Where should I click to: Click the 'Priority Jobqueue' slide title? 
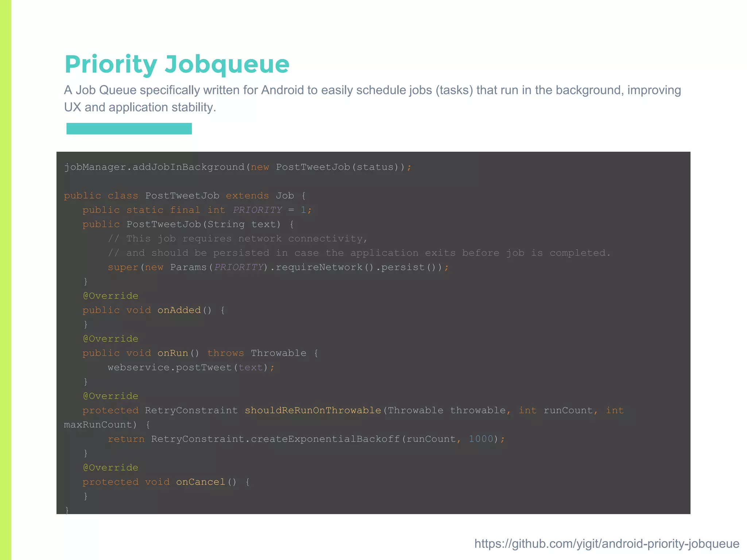pyautogui.click(x=177, y=65)
